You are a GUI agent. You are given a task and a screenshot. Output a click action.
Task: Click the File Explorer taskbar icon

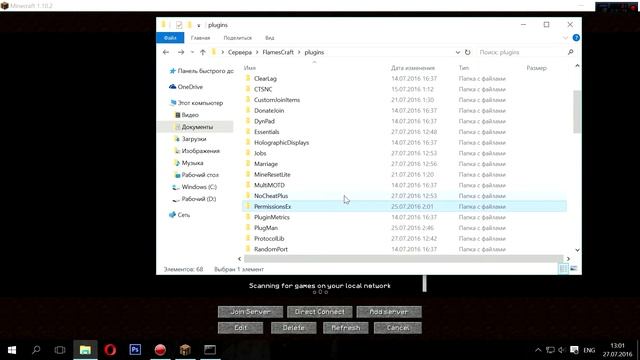point(85,350)
